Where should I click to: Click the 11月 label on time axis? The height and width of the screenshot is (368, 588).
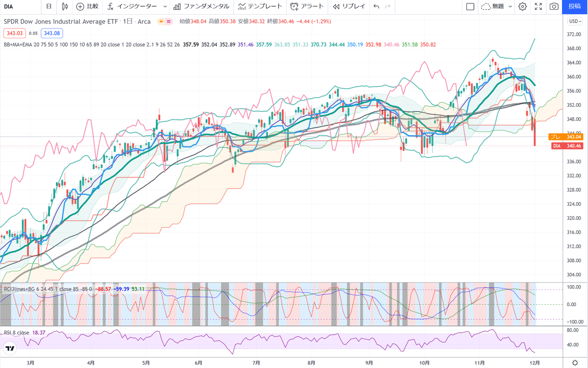tap(480, 362)
